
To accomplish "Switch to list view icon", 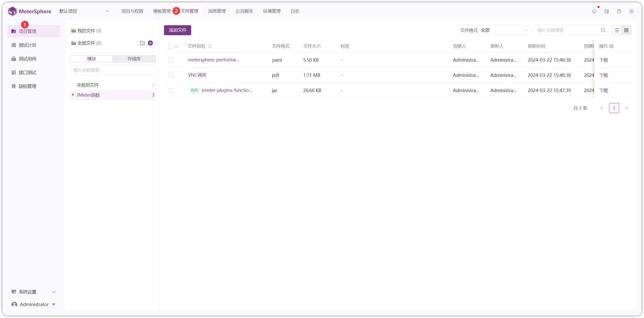I will tap(617, 30).
